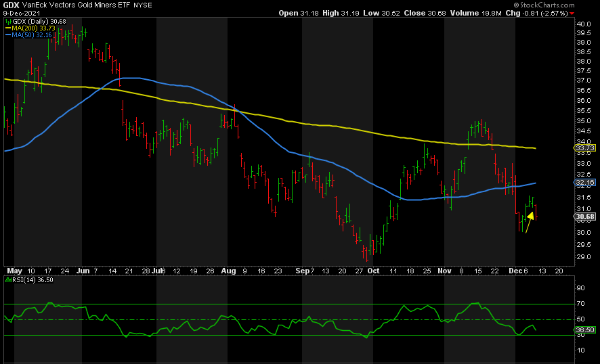Screen dimensions: 600x364
Task: Click the 40.0 price axis label
Action: point(584,24)
